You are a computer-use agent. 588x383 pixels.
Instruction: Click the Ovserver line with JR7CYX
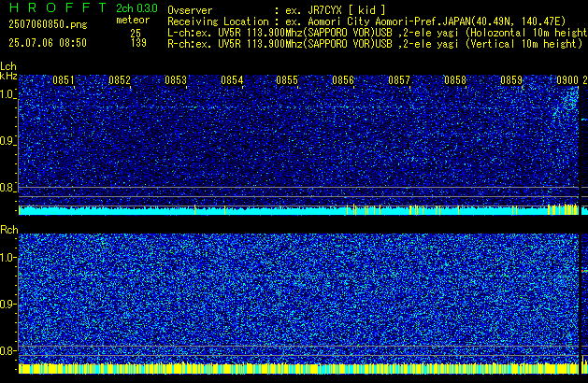[x=277, y=10]
